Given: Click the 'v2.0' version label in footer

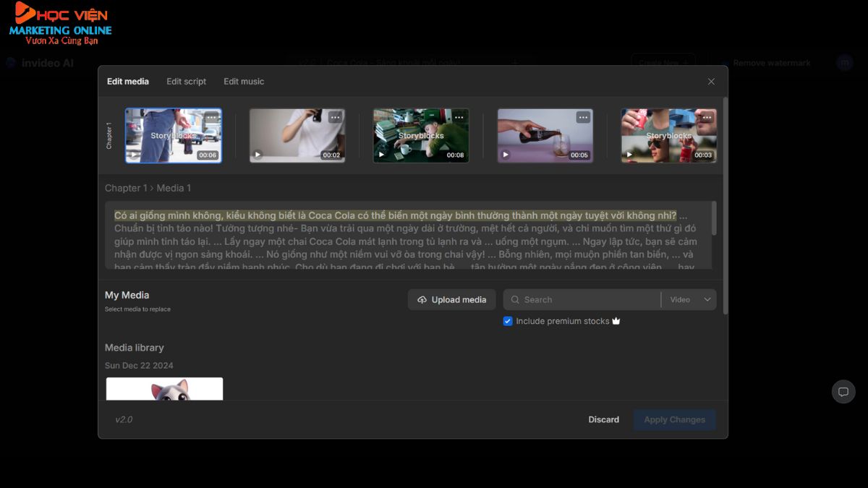Looking at the screenshot, I should [x=124, y=420].
